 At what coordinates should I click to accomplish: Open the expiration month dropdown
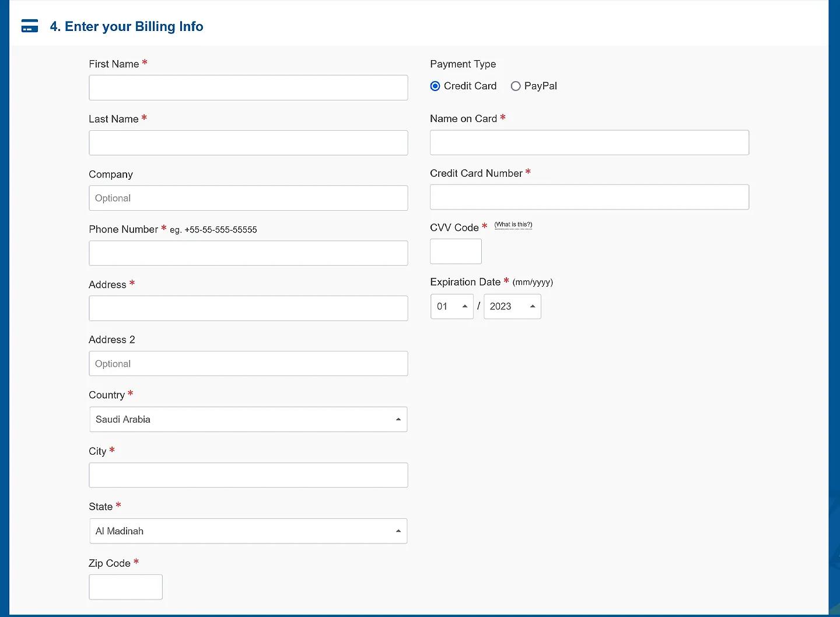452,306
